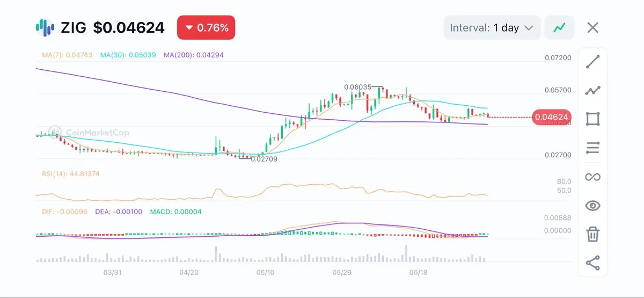The image size is (644, 298).
Task: Open the Interval: 1 day dropdown
Action: (492, 27)
